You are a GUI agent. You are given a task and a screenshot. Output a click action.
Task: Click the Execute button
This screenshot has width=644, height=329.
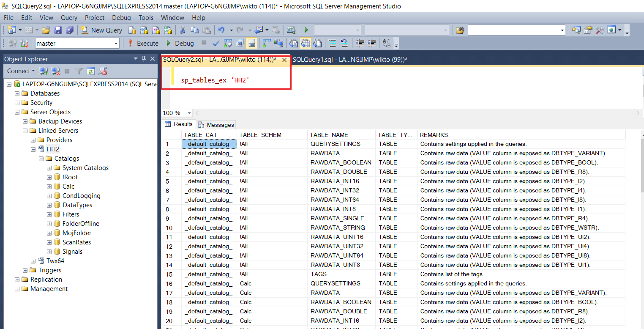143,43
